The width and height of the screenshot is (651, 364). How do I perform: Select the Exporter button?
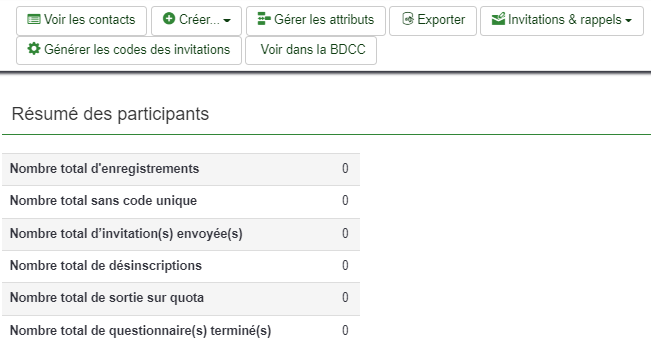(x=433, y=21)
